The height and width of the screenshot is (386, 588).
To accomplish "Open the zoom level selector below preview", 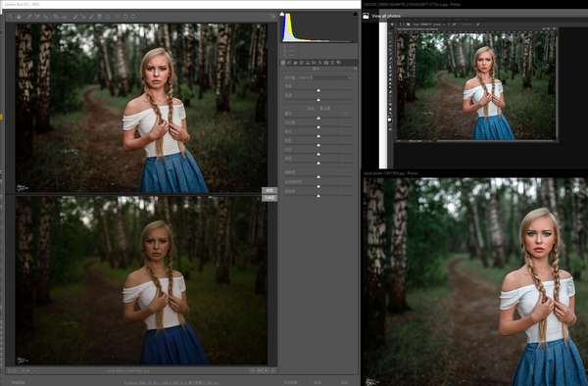I will (19, 370).
